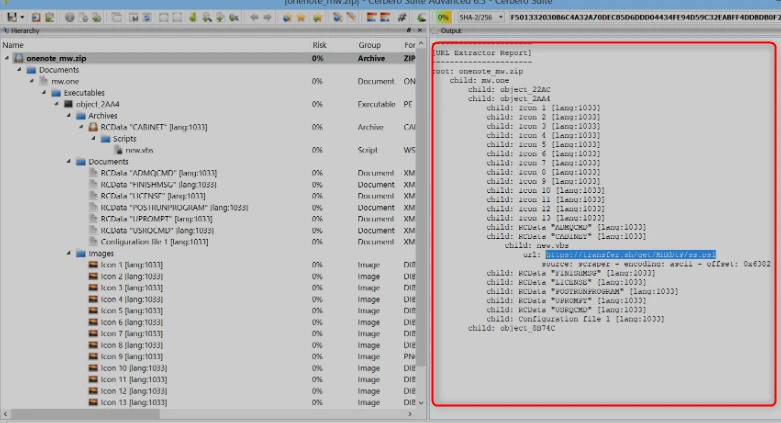Click the highlighted transfer.sh URL
The height and width of the screenshot is (423, 781).
point(631,255)
